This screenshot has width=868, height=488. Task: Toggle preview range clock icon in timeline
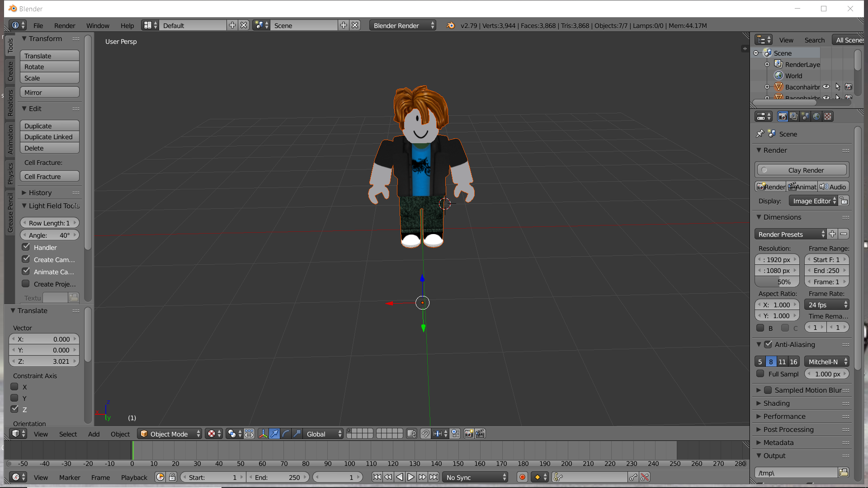coord(160,477)
